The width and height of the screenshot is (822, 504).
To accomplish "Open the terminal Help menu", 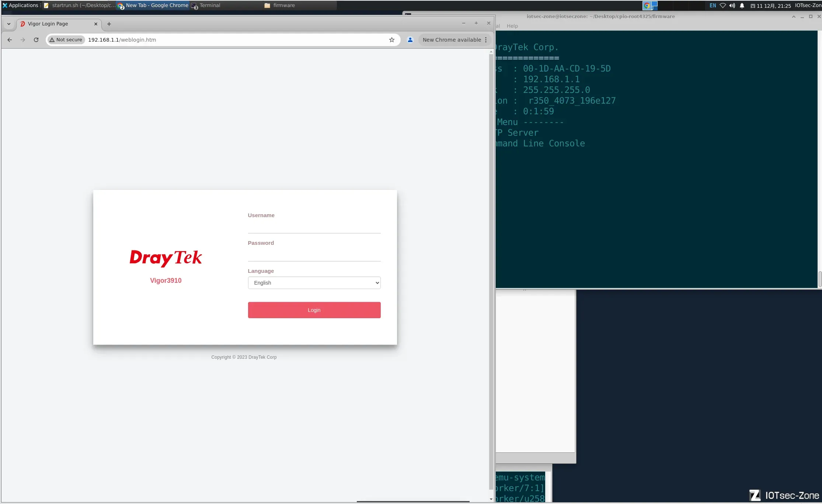I will [x=512, y=26].
